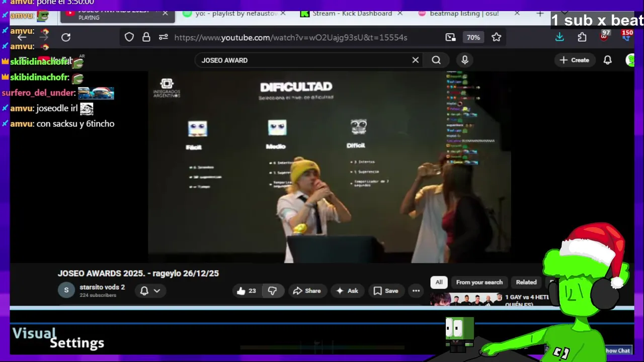Open a new browser tab
This screenshot has height=362, width=644.
(540, 14)
